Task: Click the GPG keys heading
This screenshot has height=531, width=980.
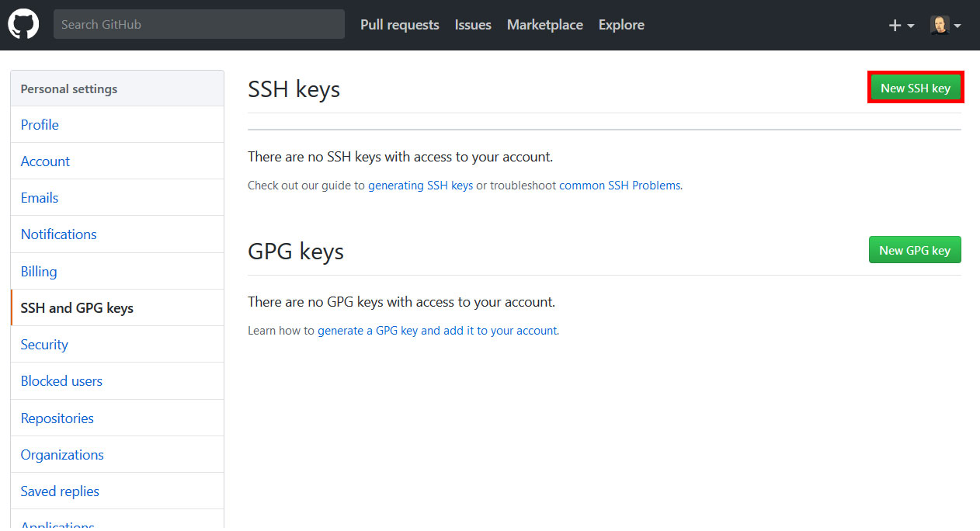Action: tap(296, 252)
